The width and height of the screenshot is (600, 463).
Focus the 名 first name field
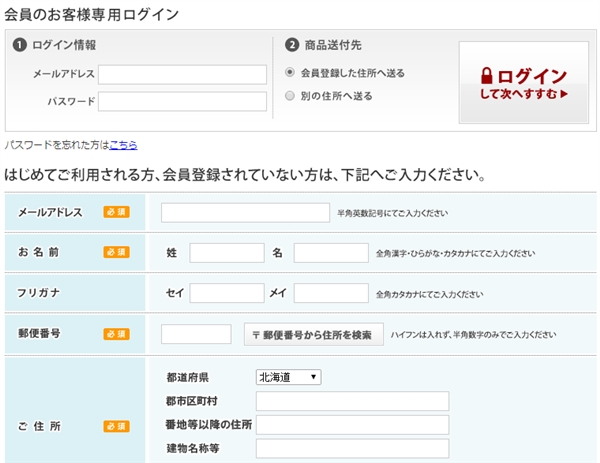[x=331, y=253]
